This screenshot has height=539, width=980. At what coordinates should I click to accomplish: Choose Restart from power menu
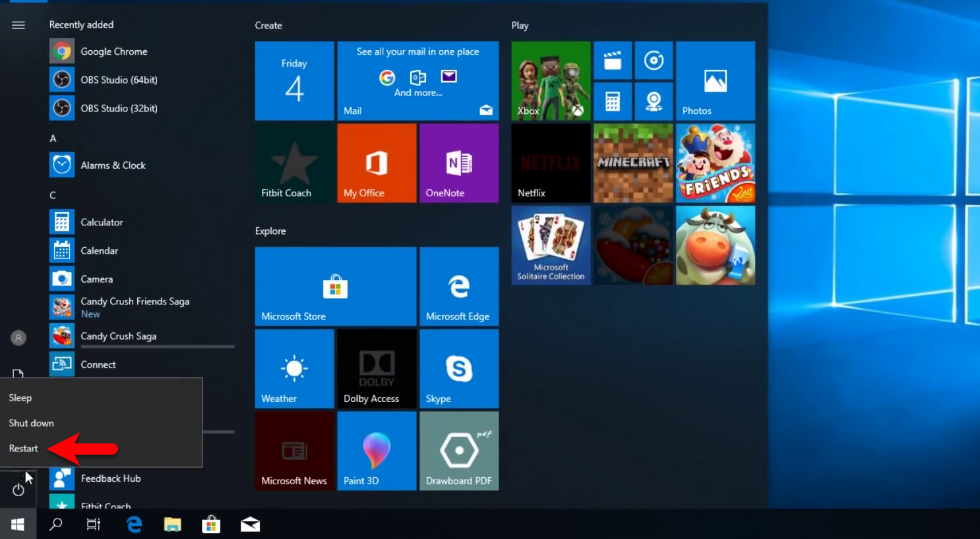point(101,448)
